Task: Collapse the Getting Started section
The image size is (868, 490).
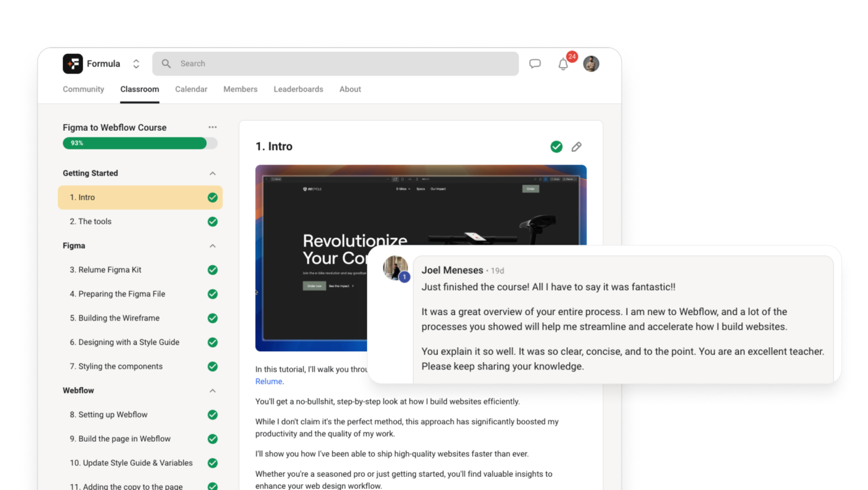Action: point(212,174)
